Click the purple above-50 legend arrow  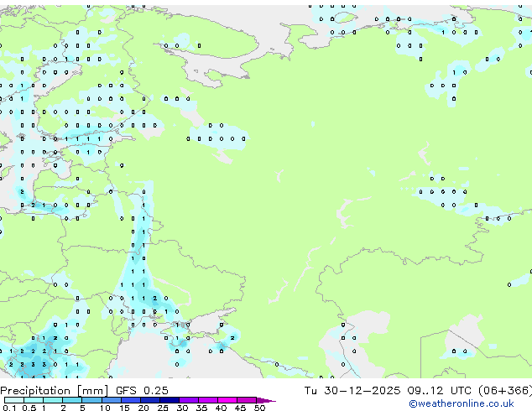point(266,400)
